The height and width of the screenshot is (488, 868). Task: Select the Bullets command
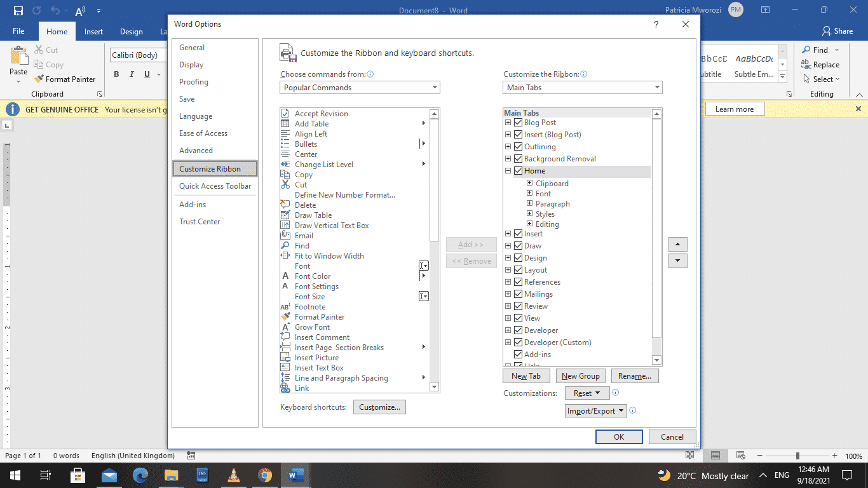click(x=305, y=144)
